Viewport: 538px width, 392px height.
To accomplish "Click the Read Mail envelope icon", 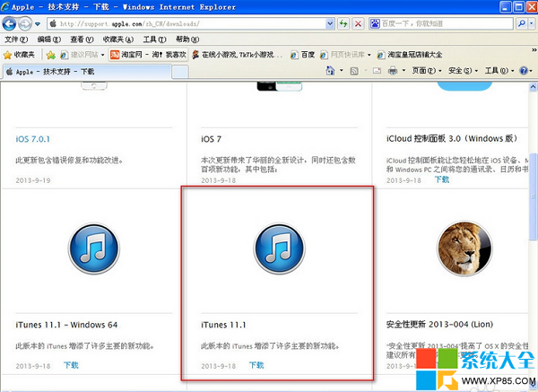I will (377, 71).
